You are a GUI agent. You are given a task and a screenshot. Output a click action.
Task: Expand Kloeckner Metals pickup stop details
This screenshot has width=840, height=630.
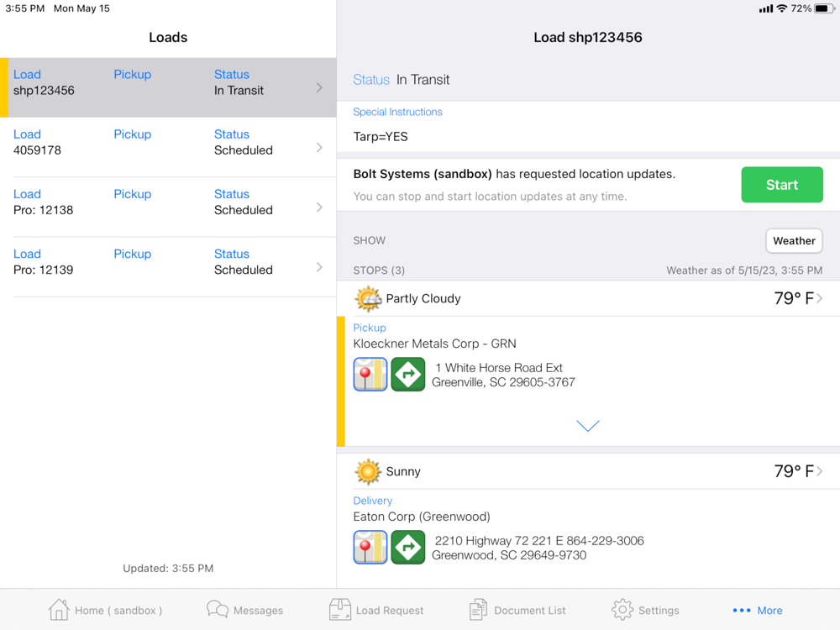(x=588, y=426)
